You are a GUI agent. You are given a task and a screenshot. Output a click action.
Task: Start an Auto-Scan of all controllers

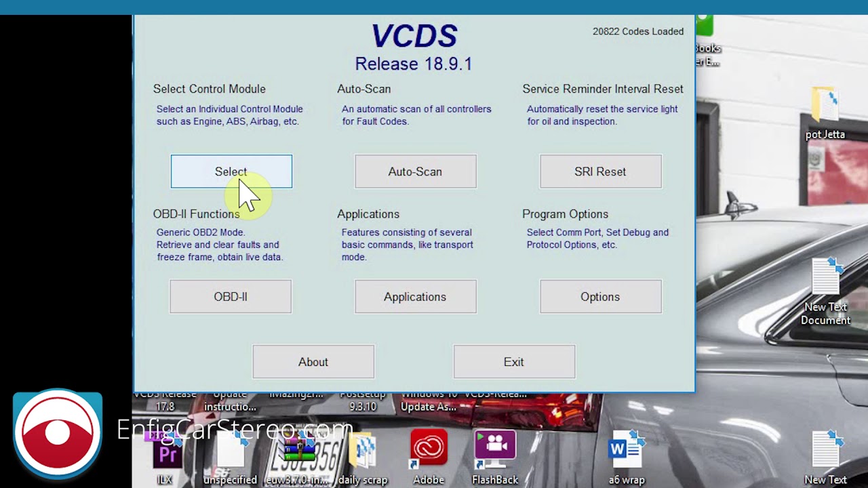tap(415, 171)
